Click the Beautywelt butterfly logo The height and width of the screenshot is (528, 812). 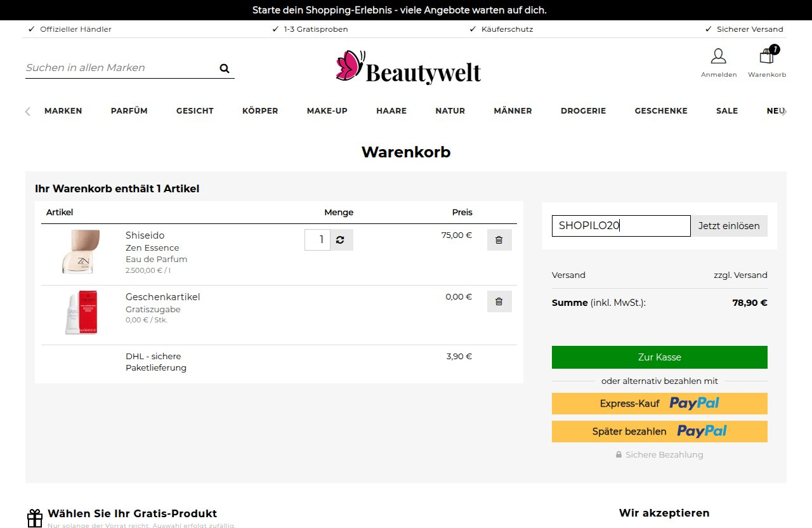[409, 67]
